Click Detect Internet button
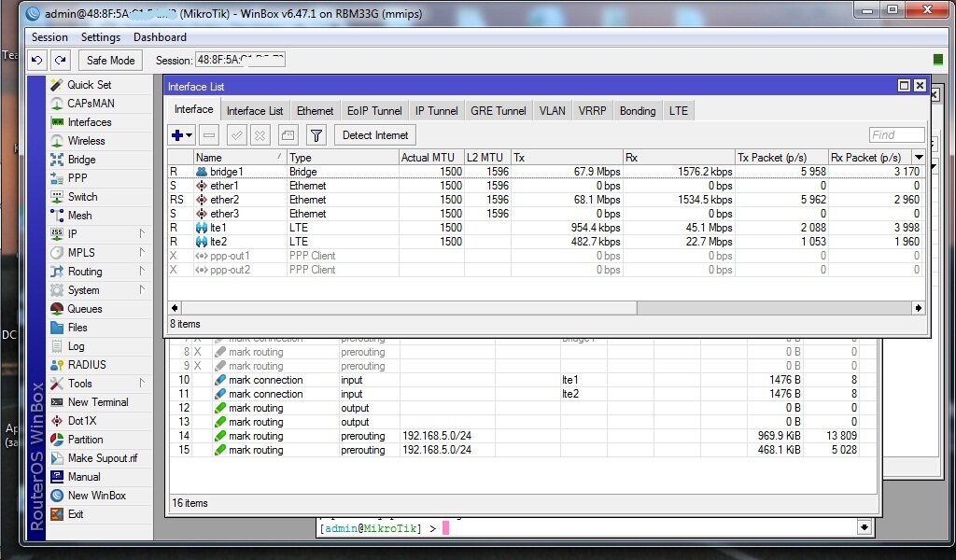956x560 pixels. 375,135
